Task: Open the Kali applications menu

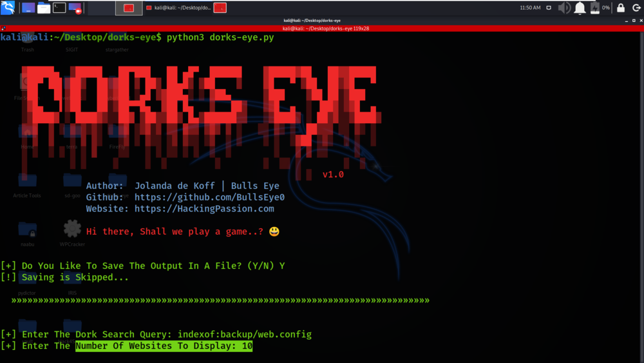Action: (7, 7)
